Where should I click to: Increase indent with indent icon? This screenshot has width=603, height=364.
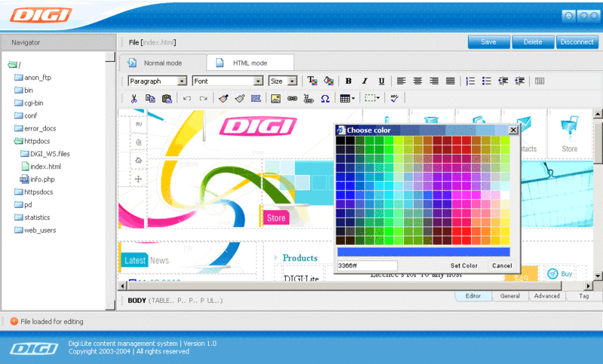coord(519,81)
